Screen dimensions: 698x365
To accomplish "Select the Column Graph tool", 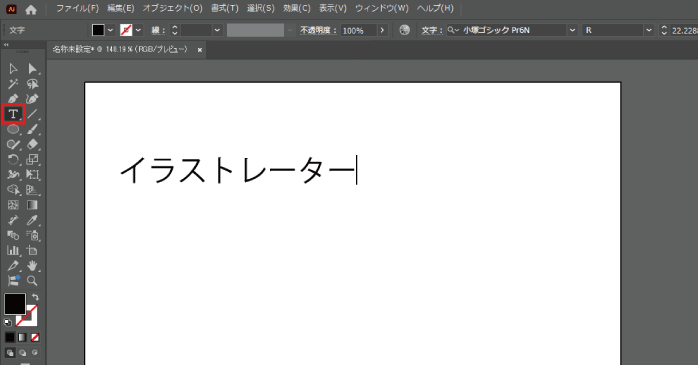I will 13,250.
